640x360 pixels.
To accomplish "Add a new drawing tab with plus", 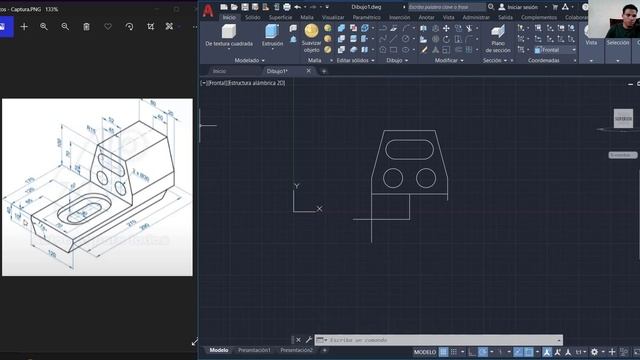I will [x=324, y=71].
